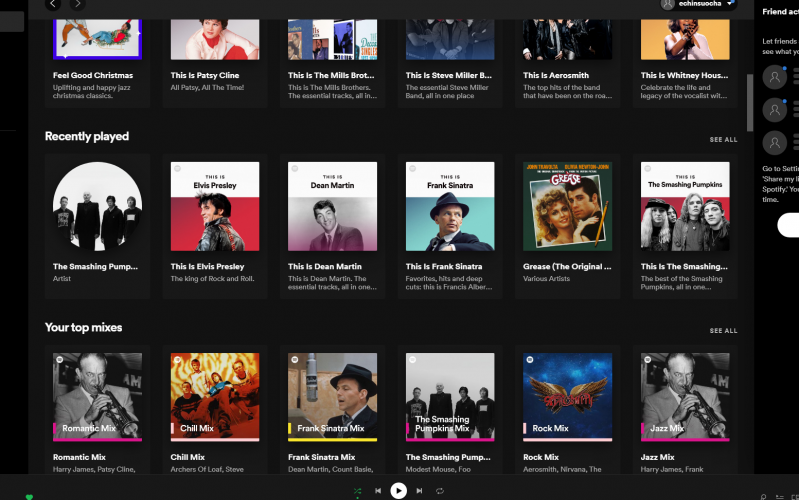This screenshot has width=799, height=500.
Task: Click 'The king of Rock and Roll.' description
Action: click(x=212, y=279)
